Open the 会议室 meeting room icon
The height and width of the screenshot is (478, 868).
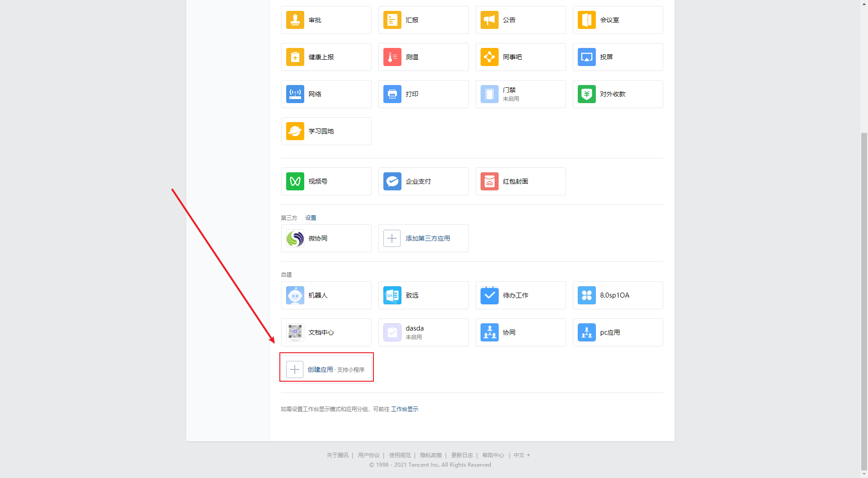(x=587, y=20)
